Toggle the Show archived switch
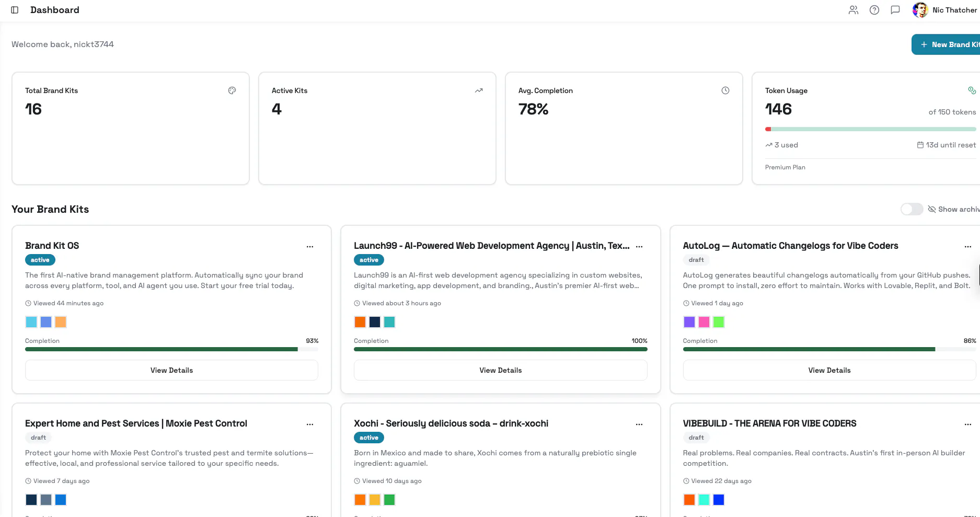This screenshot has width=980, height=517. [x=912, y=209]
